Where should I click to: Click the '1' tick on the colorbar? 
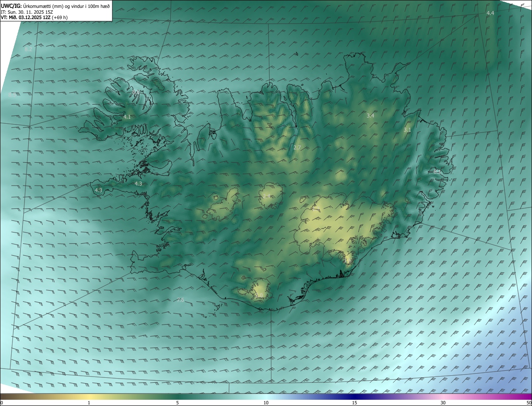89,403
